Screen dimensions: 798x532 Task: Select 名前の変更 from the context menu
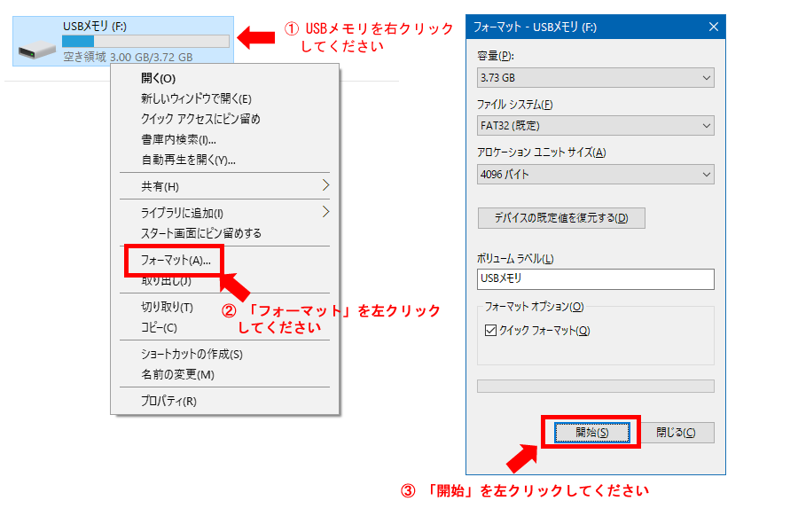(177, 374)
